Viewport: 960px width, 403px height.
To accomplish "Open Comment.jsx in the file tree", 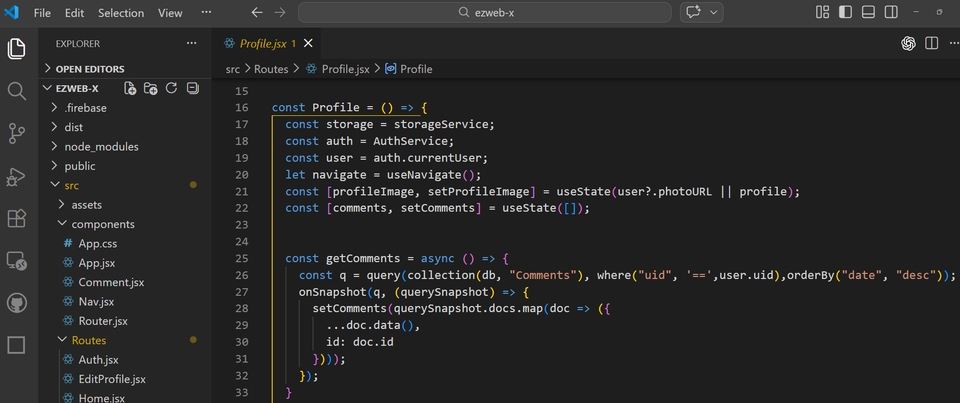I will pyautogui.click(x=111, y=282).
